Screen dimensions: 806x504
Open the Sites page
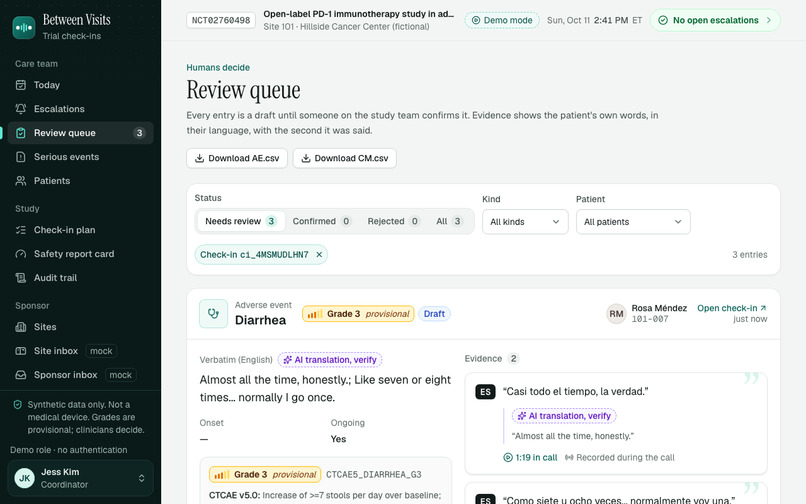tap(80, 327)
